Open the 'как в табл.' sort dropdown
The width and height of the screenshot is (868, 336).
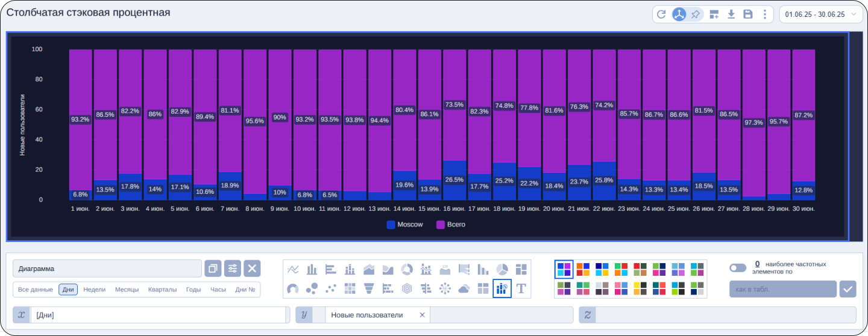[782, 289]
